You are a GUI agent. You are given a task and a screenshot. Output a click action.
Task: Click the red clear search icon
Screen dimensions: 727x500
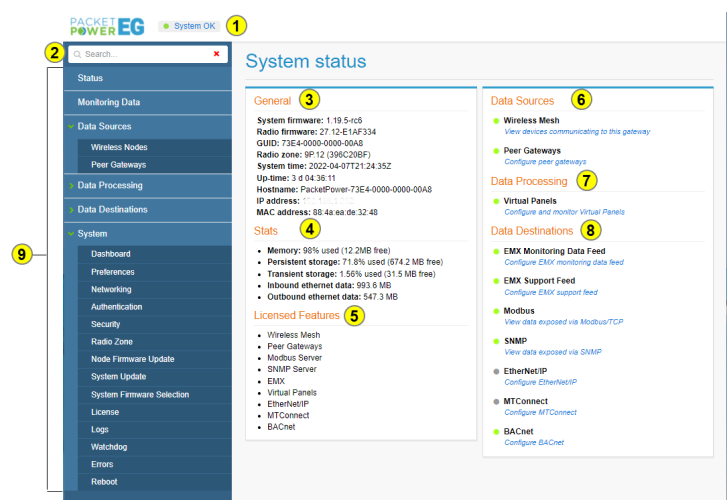216,54
